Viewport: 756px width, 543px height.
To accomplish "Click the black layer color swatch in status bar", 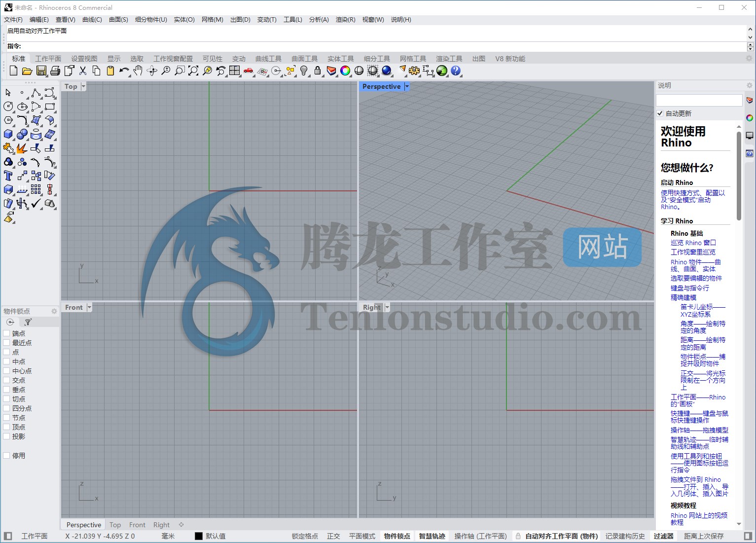I will [199, 536].
